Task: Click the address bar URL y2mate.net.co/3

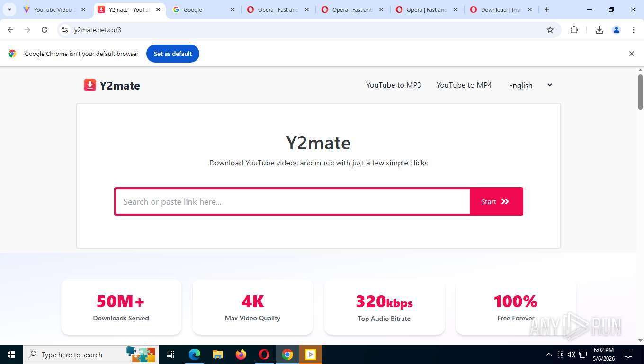Action: (x=98, y=30)
